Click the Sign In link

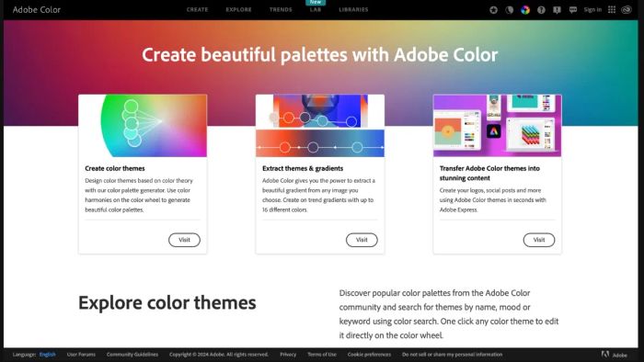[592, 10]
